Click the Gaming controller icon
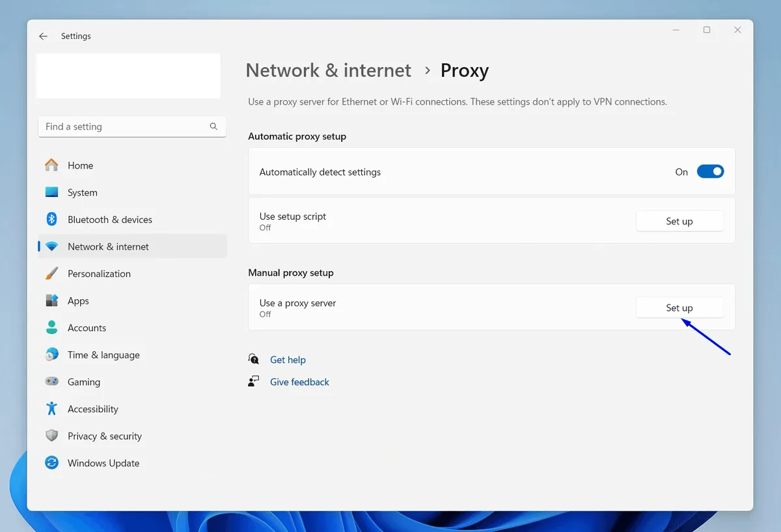The width and height of the screenshot is (781, 532). [51, 382]
